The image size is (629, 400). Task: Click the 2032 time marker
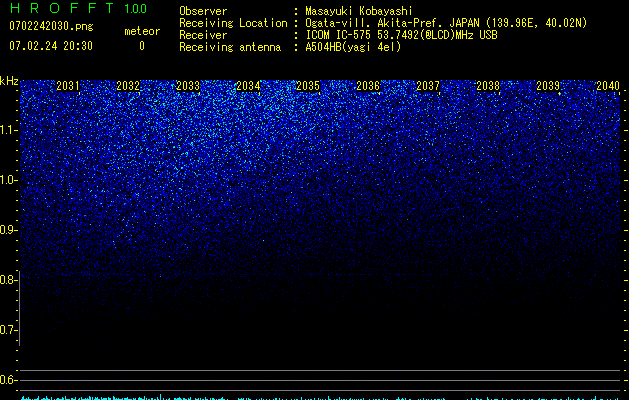[x=128, y=86]
